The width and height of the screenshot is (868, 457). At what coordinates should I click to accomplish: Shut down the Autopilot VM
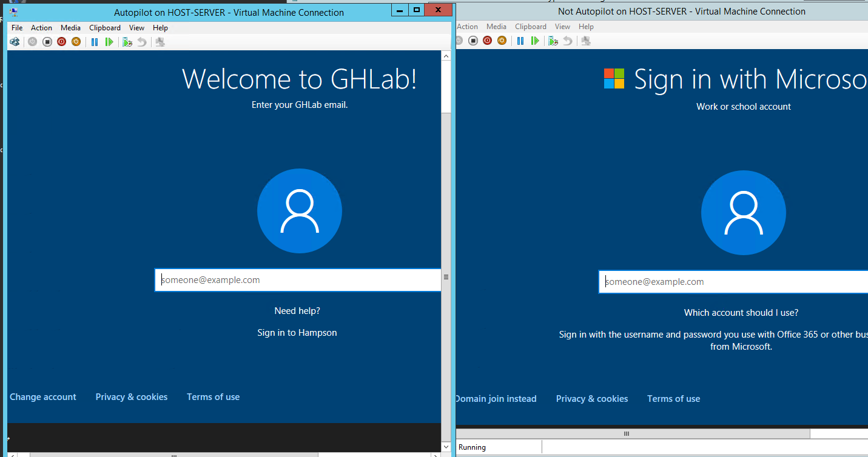tap(61, 41)
